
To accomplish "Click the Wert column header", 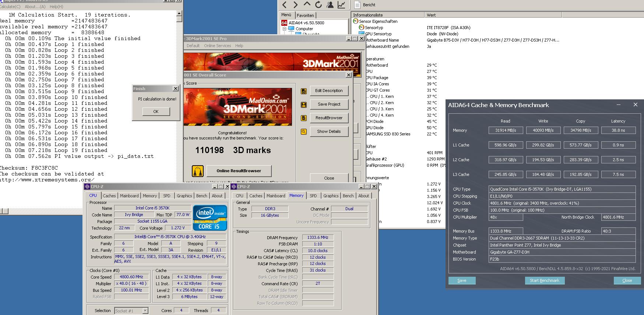I will pyautogui.click(x=493, y=15).
